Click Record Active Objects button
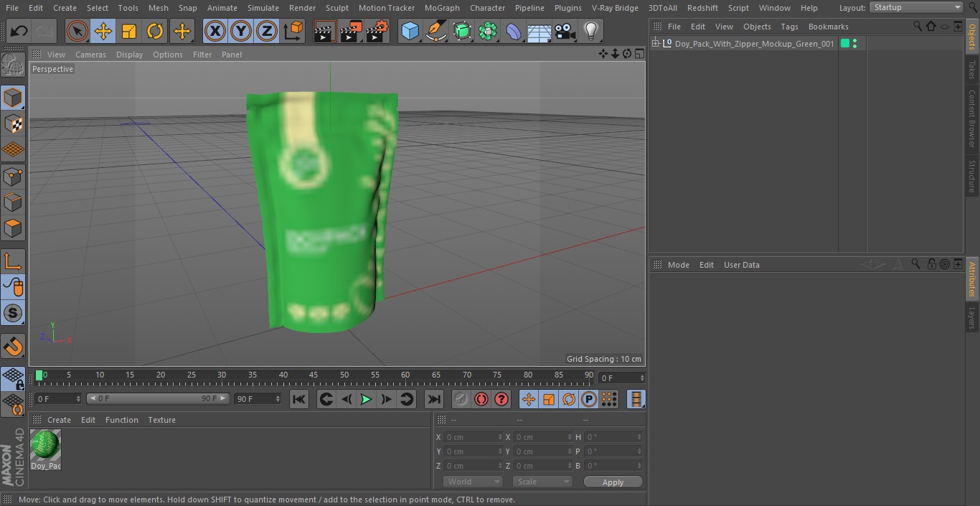 coord(461,399)
